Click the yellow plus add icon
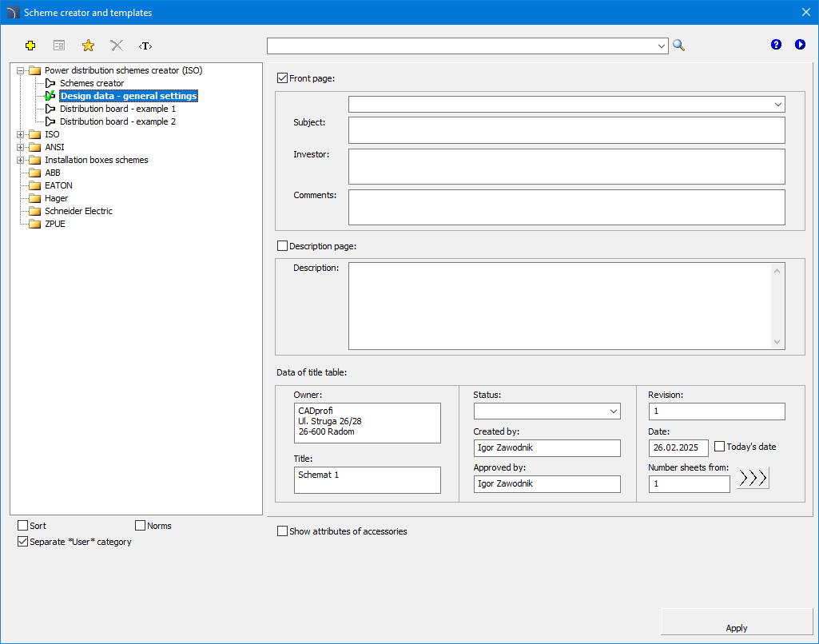This screenshot has height=644, width=819. point(30,46)
